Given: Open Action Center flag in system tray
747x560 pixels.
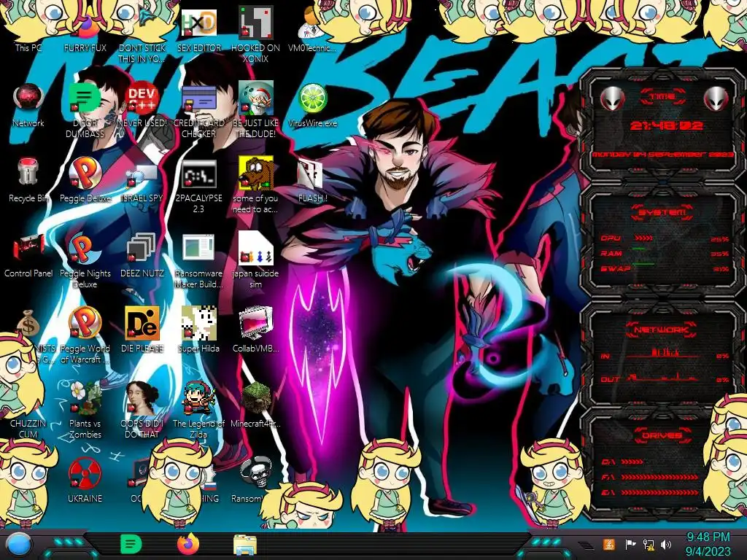Looking at the screenshot, I should 630,544.
